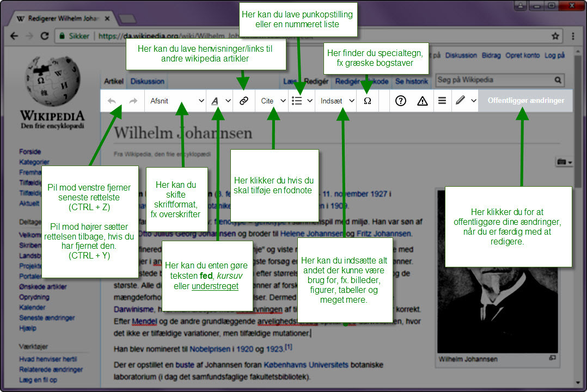Open the Chrome three-dot menu
587x392 pixels.
[573, 36]
